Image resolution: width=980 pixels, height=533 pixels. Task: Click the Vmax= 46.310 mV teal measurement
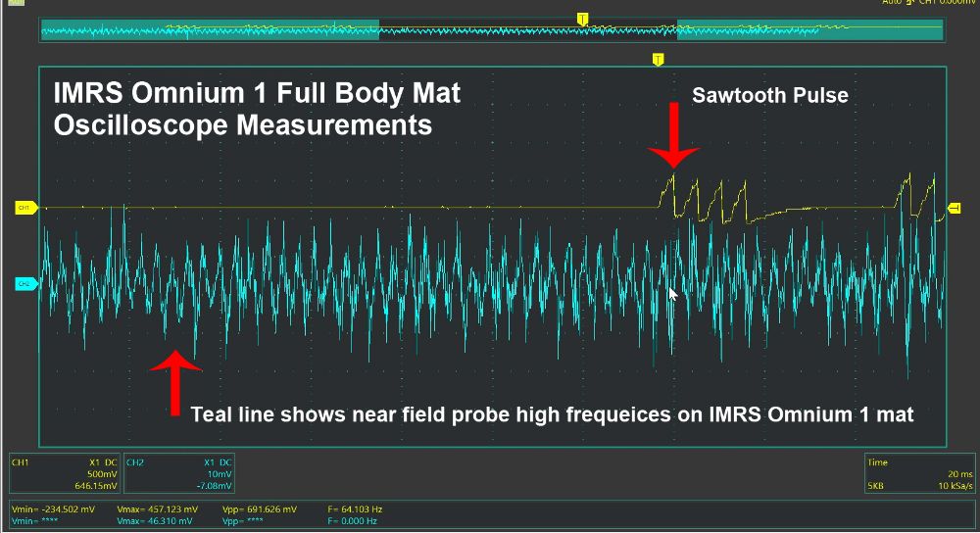(155, 521)
